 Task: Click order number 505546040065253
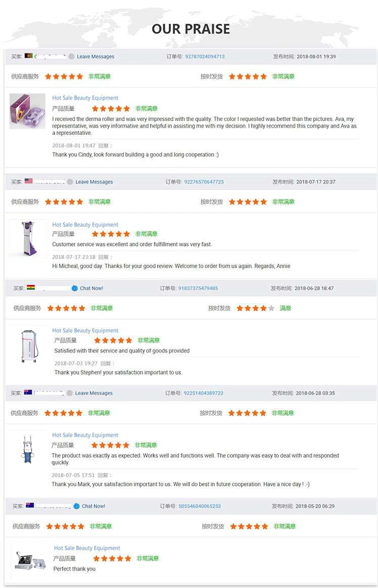tap(200, 506)
